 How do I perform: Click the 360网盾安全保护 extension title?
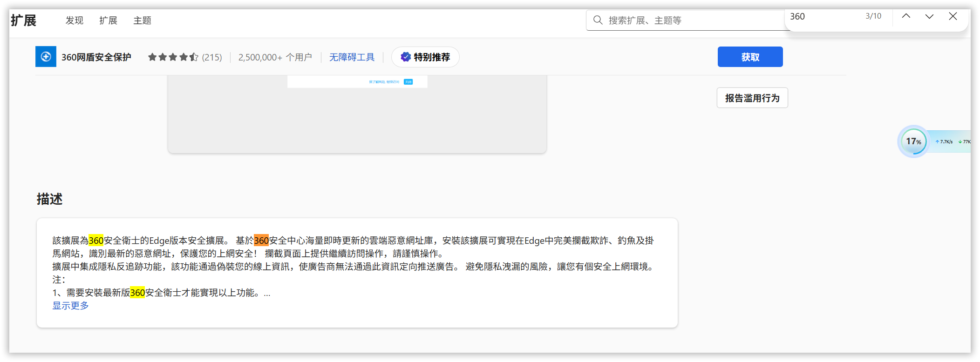coord(96,57)
